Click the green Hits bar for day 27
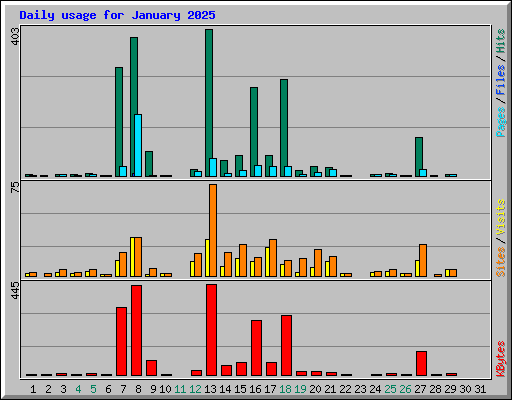 point(419,157)
